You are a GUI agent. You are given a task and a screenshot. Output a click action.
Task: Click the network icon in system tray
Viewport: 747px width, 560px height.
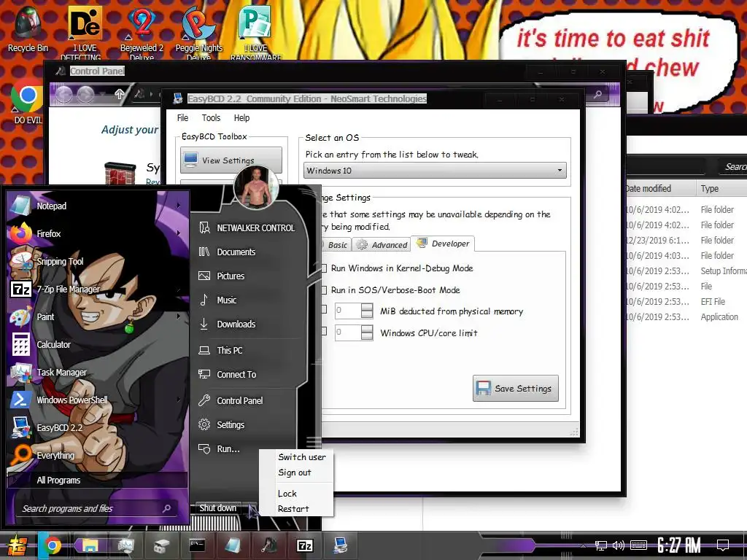(x=601, y=545)
